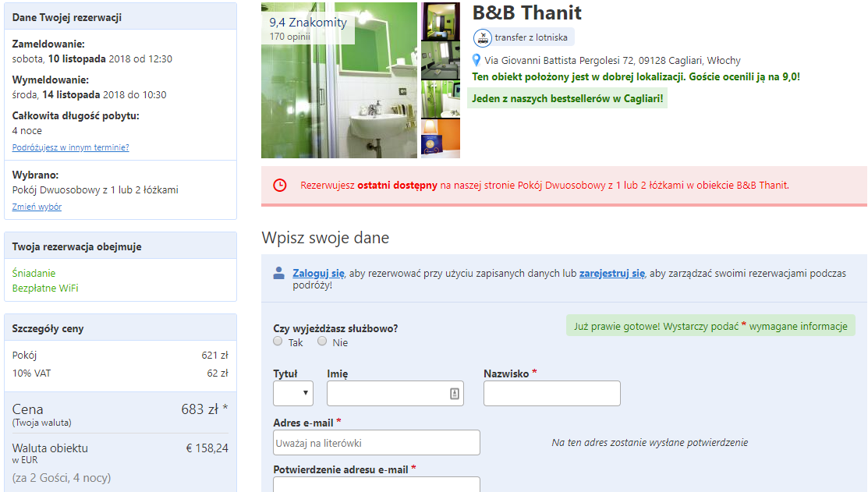This screenshot has width=868, height=492.
Task: Click Podróżujesz w innym terminie link
Action: 70,148
